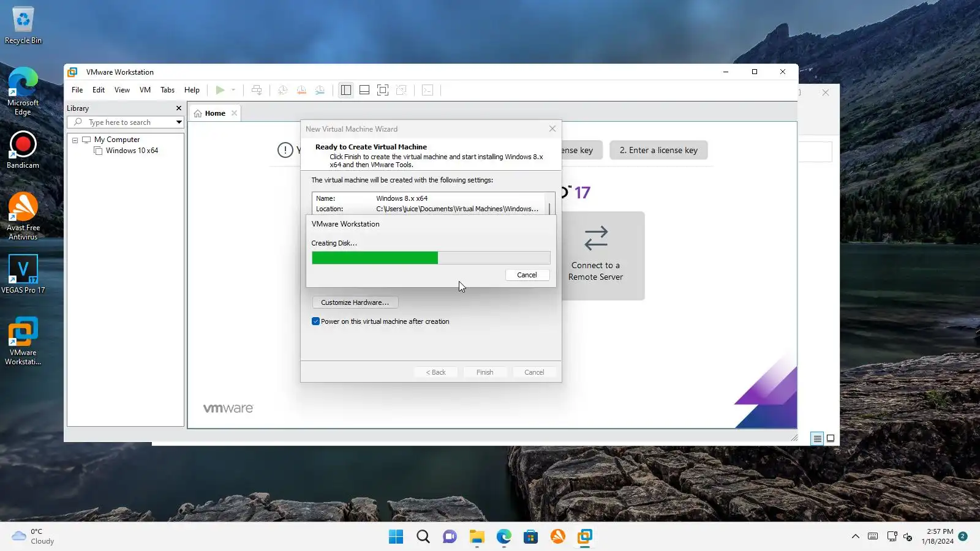
Task: Toggle the Show Library sidebar icon
Action: [x=346, y=90]
